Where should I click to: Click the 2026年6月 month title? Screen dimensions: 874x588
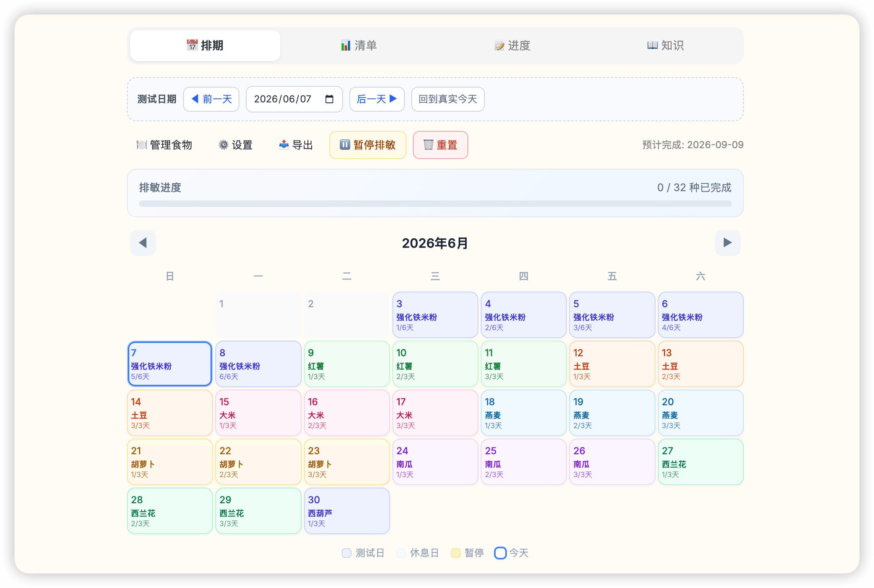435,243
